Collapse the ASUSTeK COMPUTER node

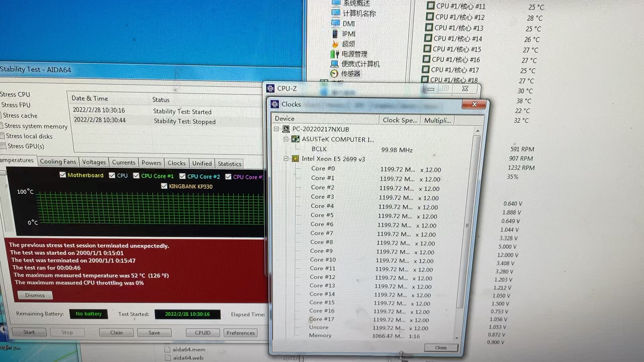tap(286, 139)
